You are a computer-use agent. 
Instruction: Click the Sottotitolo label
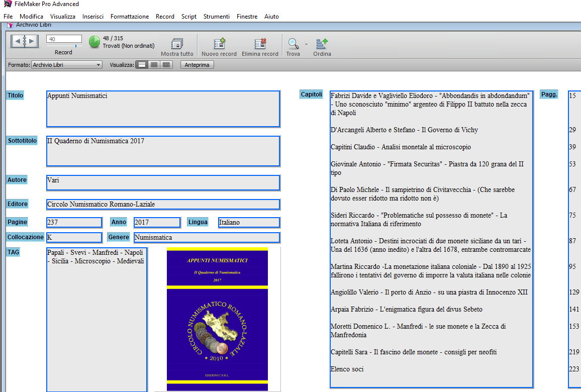22,140
